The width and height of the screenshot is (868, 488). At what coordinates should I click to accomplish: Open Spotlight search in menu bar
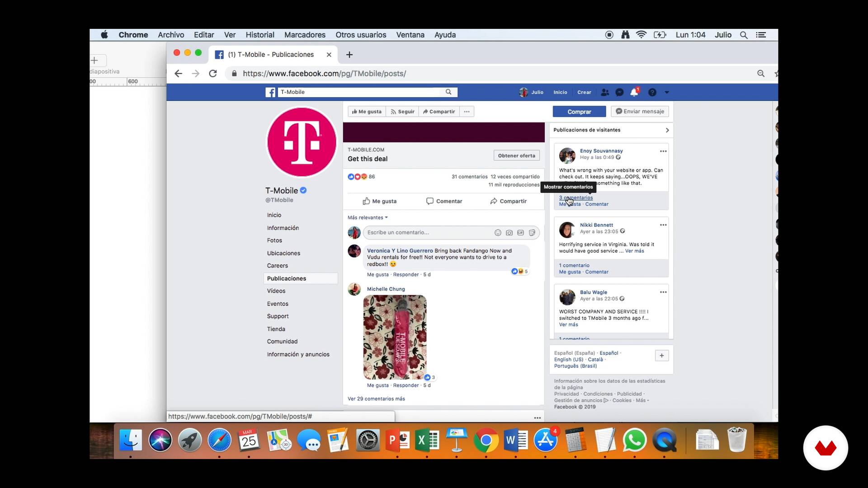pos(744,35)
